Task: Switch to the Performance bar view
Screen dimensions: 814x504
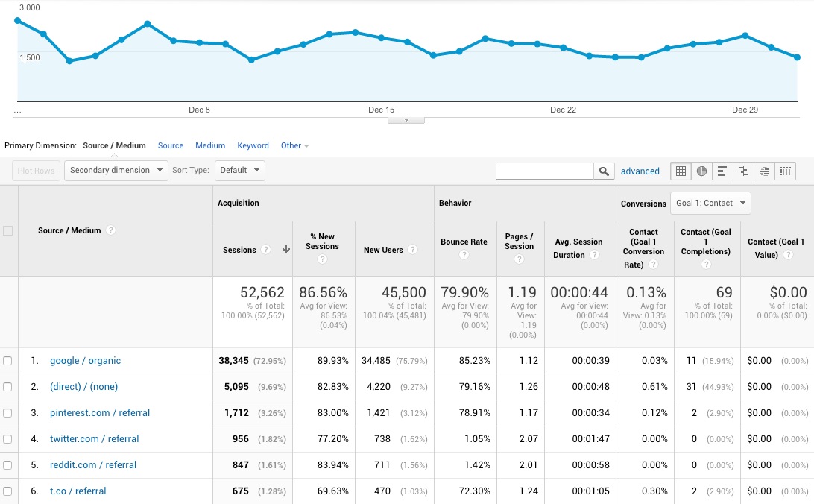Action: pyautogui.click(x=722, y=171)
